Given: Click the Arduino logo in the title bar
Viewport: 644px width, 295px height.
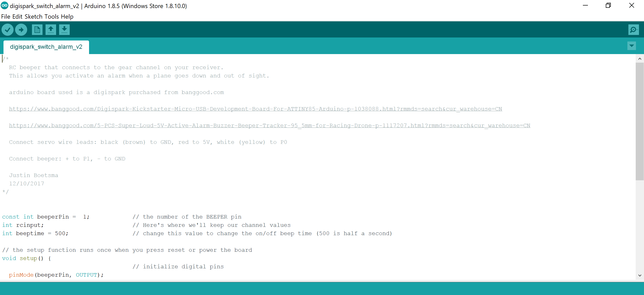Looking at the screenshot, I should 4,5.
